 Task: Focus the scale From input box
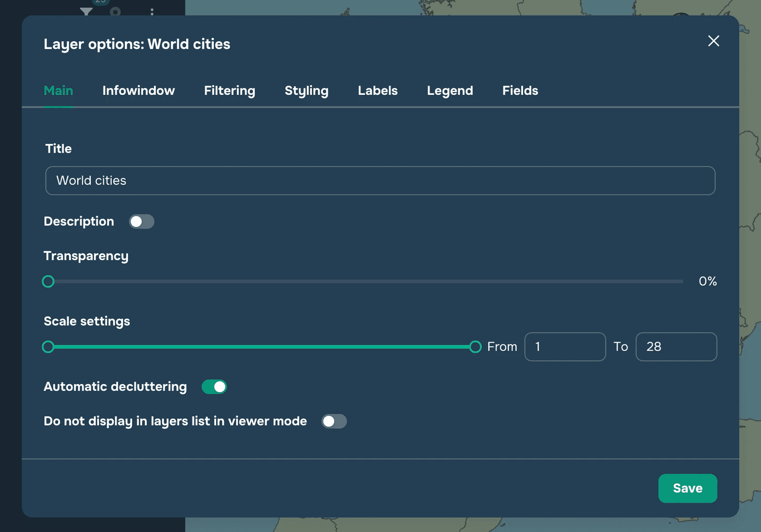point(565,347)
